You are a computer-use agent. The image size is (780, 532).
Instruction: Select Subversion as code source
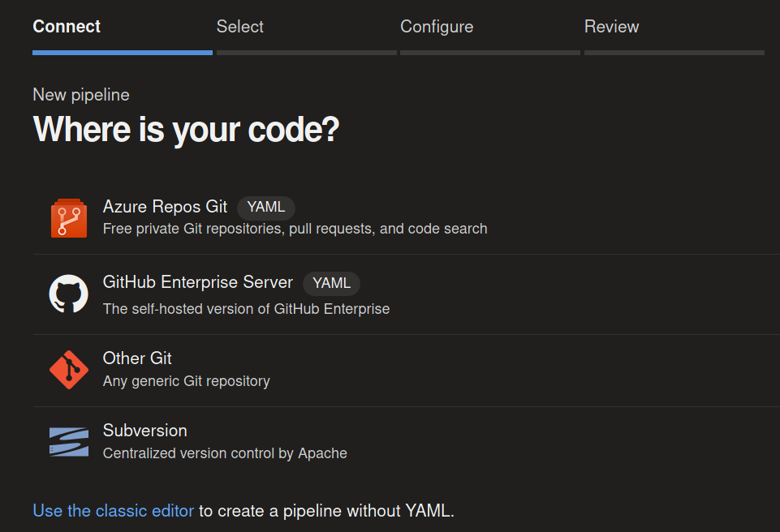pyautogui.click(x=407, y=442)
